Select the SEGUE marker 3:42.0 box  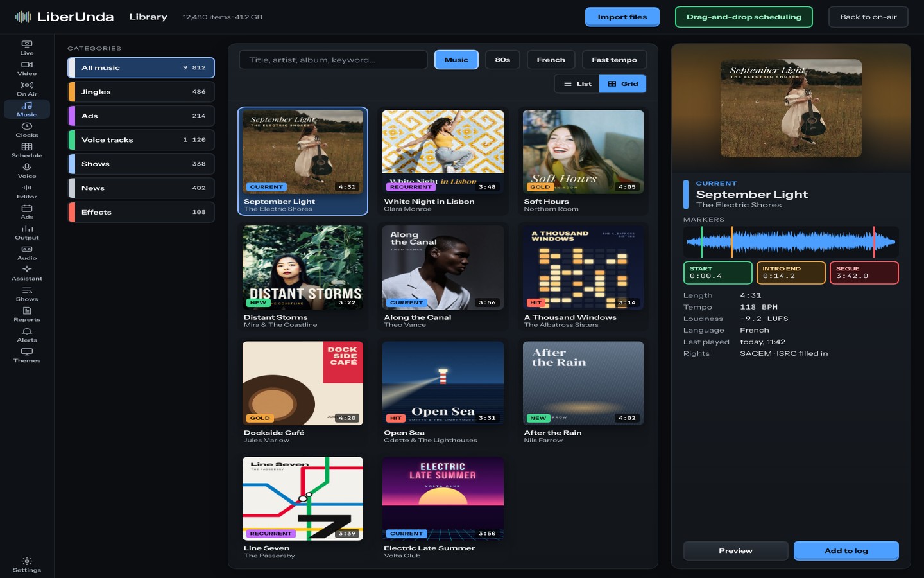864,273
